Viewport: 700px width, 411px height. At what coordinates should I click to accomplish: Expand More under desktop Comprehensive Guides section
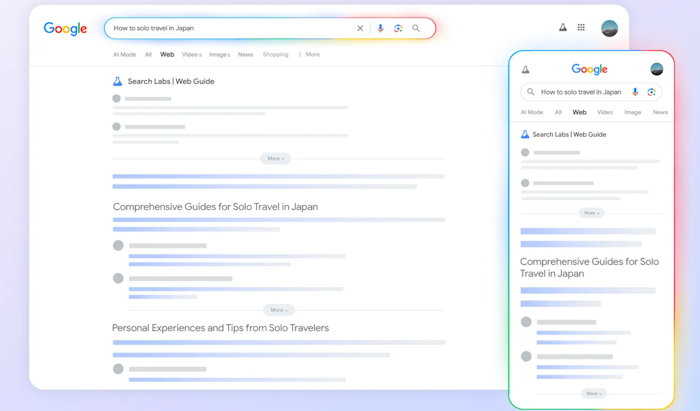click(x=279, y=310)
